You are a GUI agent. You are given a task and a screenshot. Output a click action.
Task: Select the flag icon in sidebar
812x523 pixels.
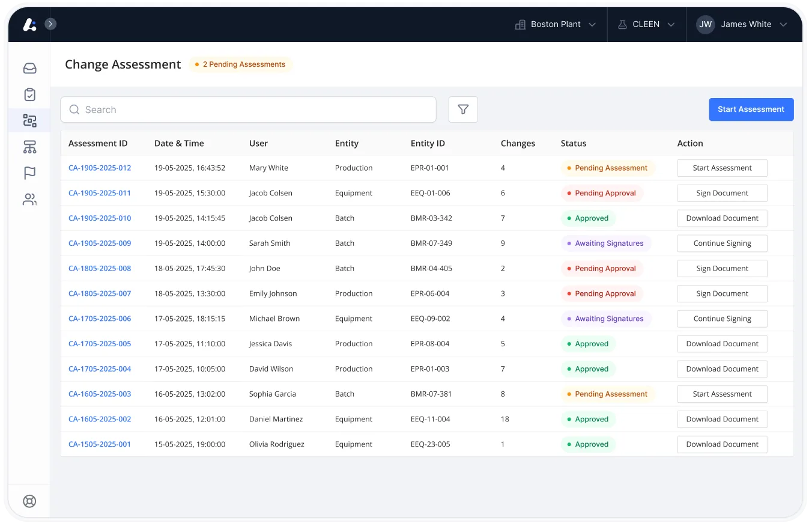[x=29, y=173]
